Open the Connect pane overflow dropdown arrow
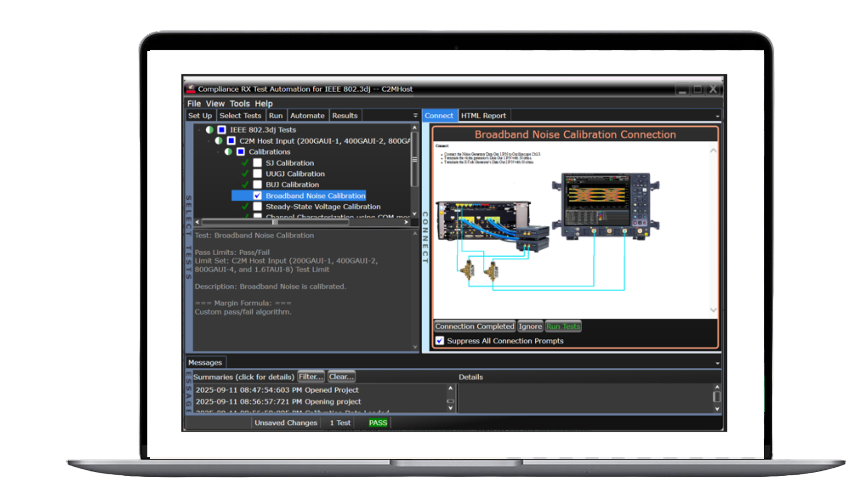868x488 pixels. pos(717,116)
